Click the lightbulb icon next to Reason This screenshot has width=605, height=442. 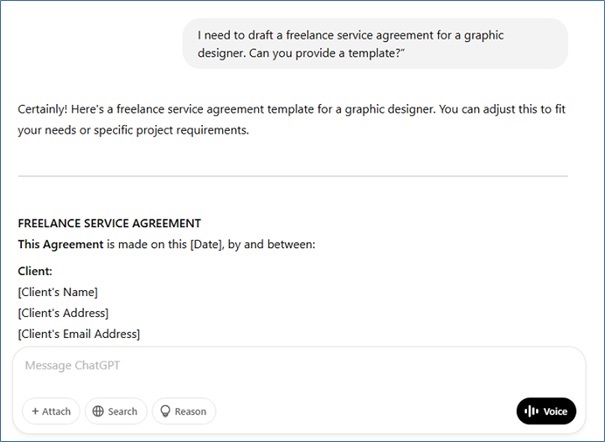165,411
